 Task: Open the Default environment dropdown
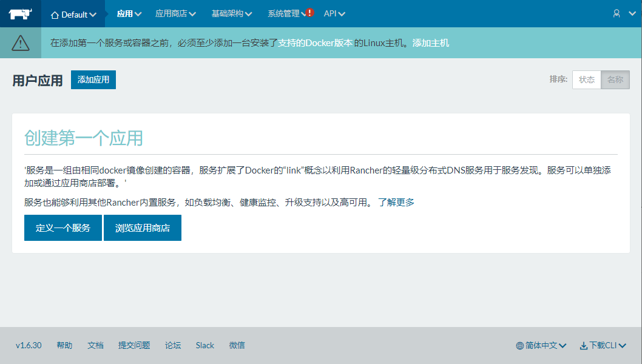[x=73, y=15]
